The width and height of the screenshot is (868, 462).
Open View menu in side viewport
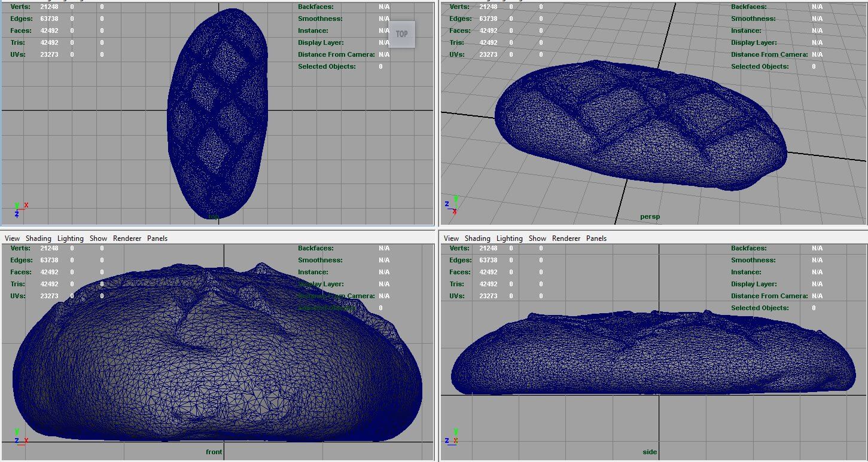452,238
